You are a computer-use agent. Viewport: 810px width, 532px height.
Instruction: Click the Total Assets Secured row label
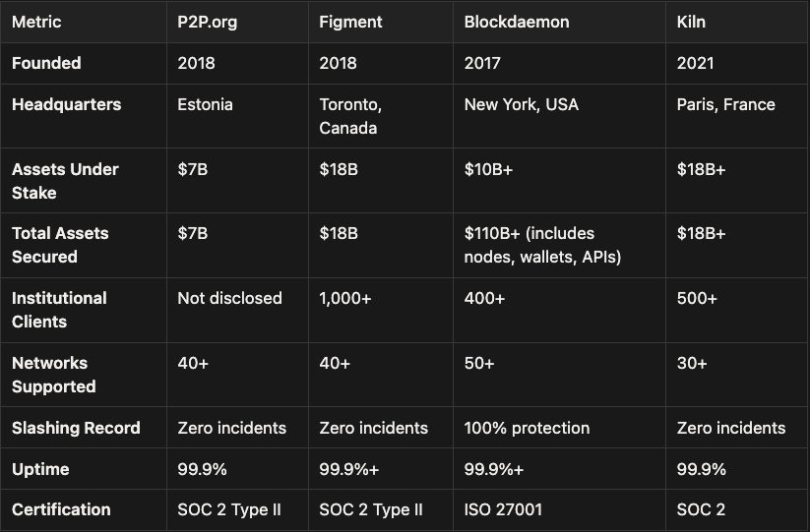(x=60, y=245)
